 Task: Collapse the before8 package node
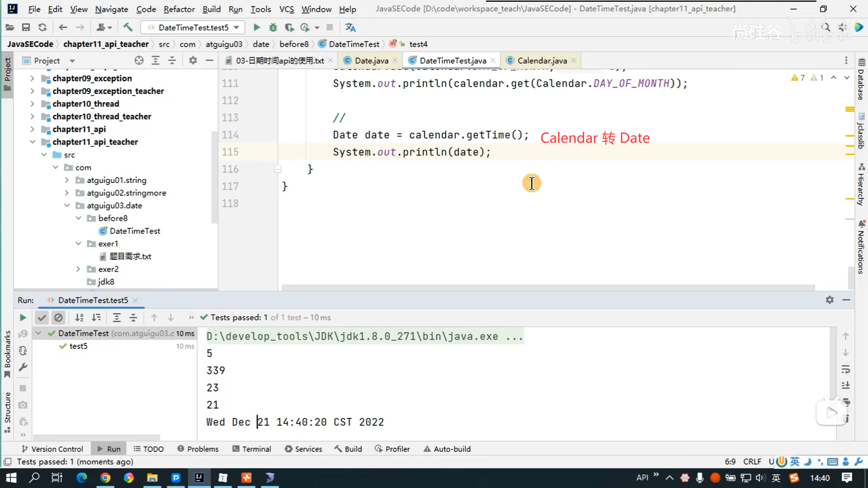coord(79,218)
